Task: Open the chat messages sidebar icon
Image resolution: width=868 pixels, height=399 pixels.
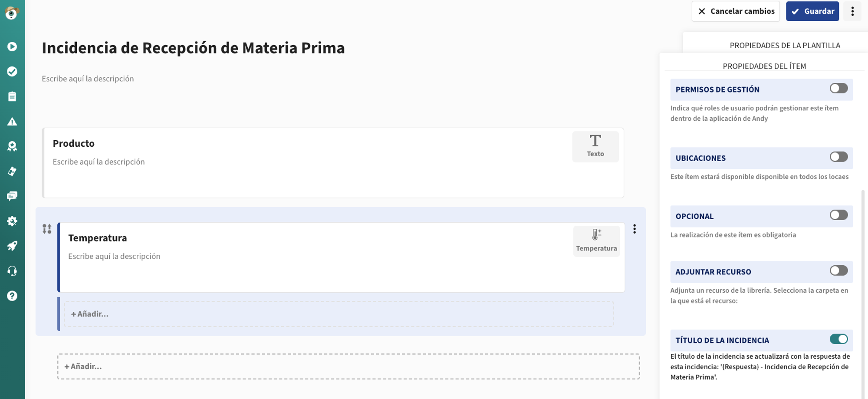Action: pyautogui.click(x=12, y=196)
